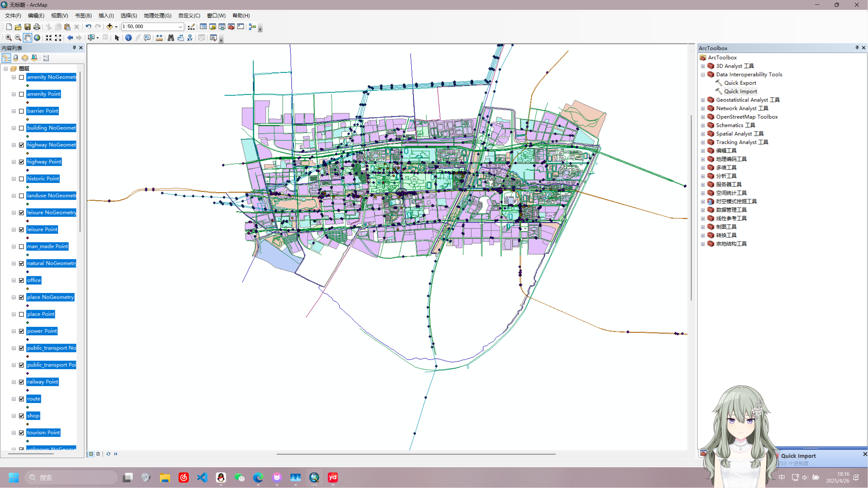Click the highway Point layer symbol

pos(27,170)
